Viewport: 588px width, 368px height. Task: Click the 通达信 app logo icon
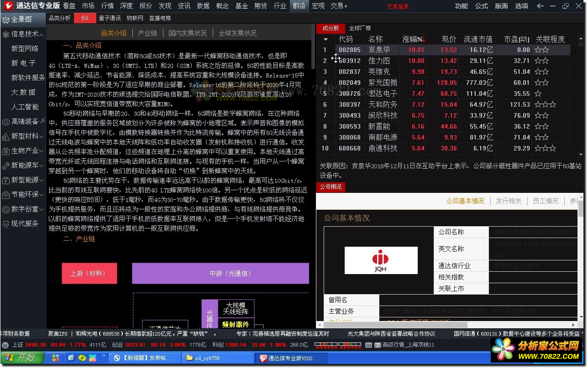(8, 6)
